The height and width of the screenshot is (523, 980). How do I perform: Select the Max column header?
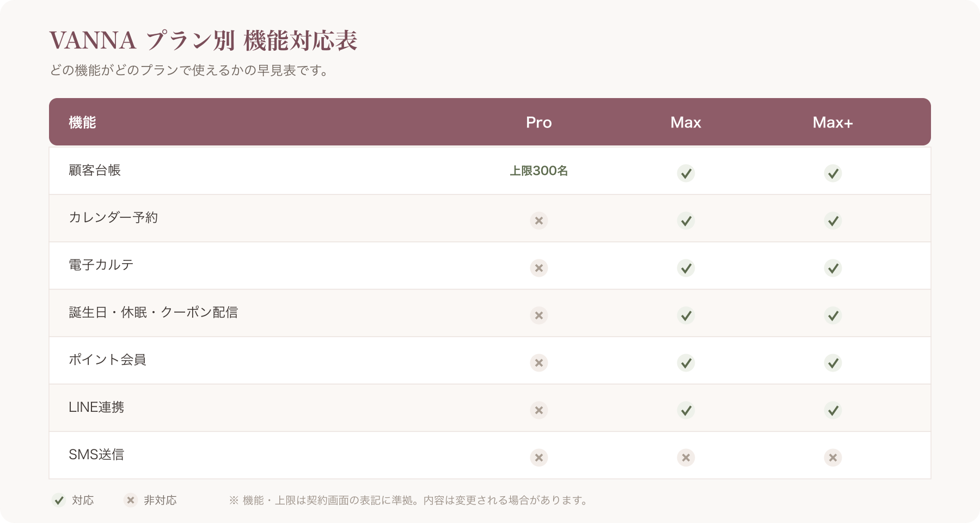point(686,123)
